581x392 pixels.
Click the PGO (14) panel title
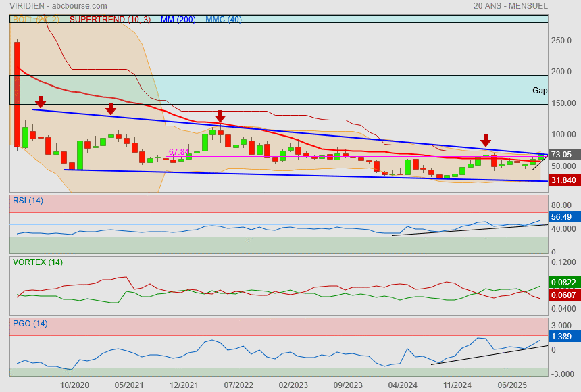pos(30,324)
